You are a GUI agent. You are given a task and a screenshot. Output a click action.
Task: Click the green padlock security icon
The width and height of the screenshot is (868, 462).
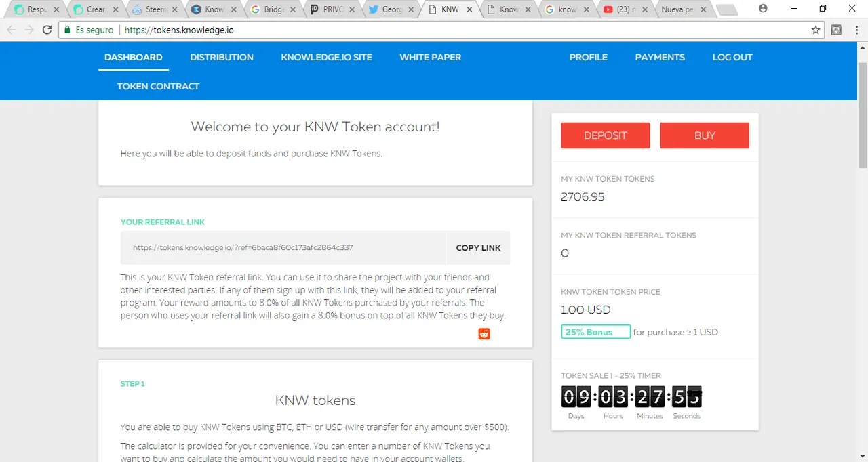click(x=66, y=30)
